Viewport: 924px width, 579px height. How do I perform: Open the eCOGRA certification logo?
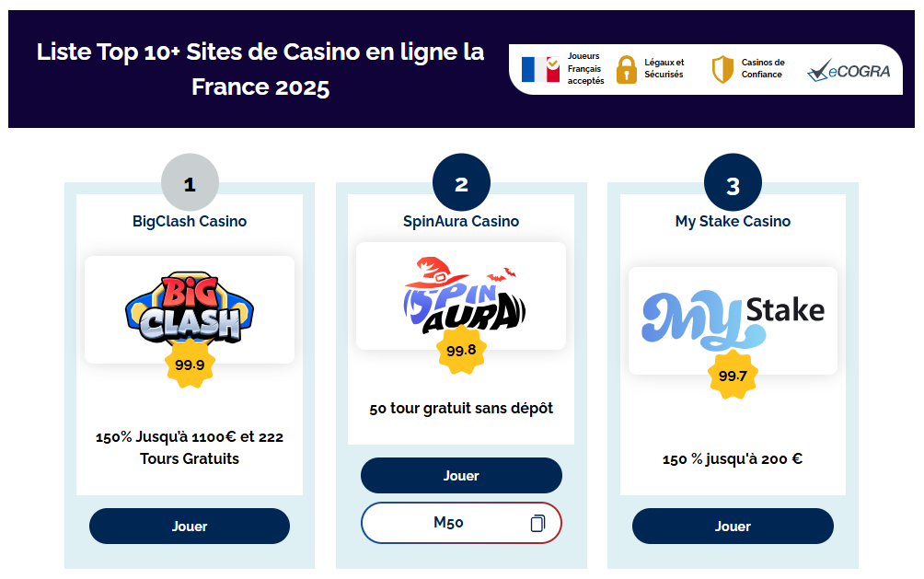[849, 68]
